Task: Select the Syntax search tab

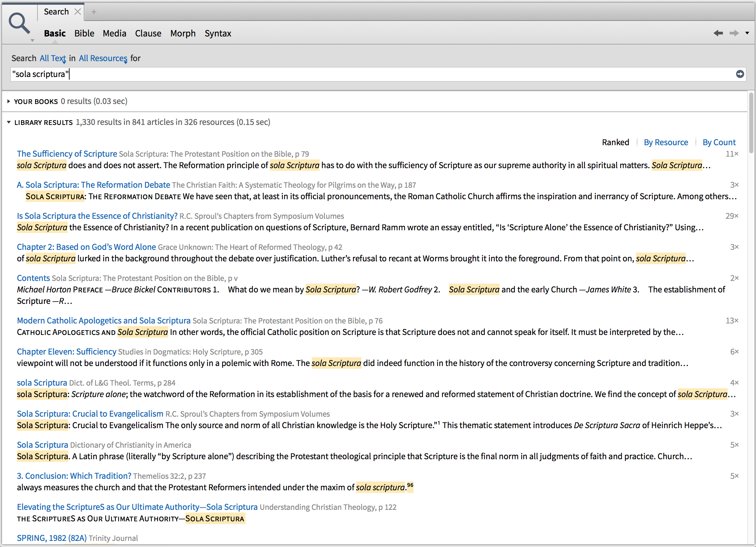Action: [x=218, y=33]
